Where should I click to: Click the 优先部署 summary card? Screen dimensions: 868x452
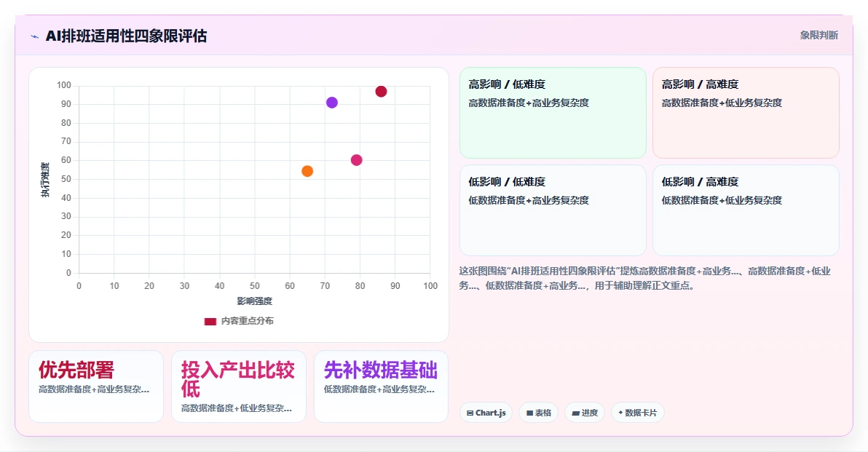coord(96,386)
